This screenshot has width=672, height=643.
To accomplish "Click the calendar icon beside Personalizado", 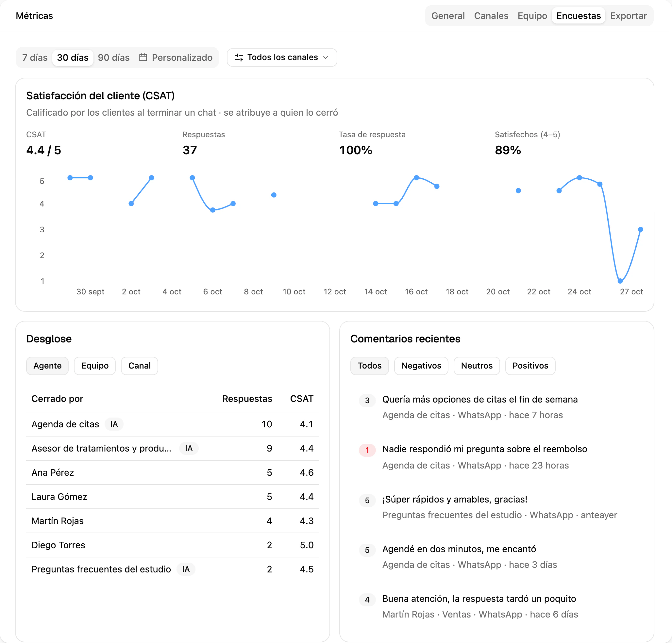I will click(x=143, y=57).
